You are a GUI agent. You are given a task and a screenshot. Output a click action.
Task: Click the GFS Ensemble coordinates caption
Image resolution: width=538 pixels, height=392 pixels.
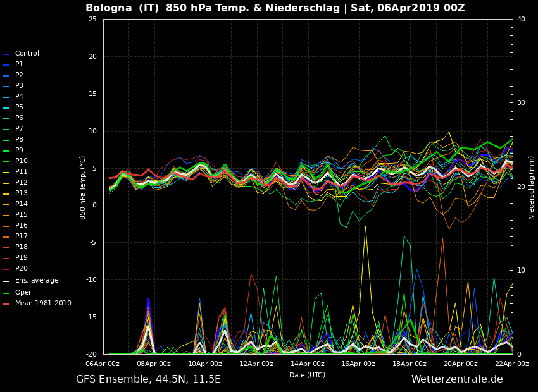pos(148,379)
